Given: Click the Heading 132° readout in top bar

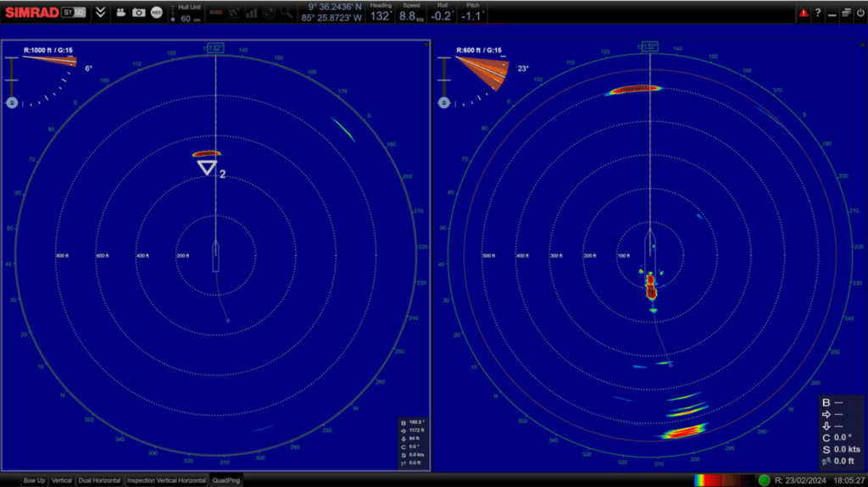Looking at the screenshot, I should 381,14.
